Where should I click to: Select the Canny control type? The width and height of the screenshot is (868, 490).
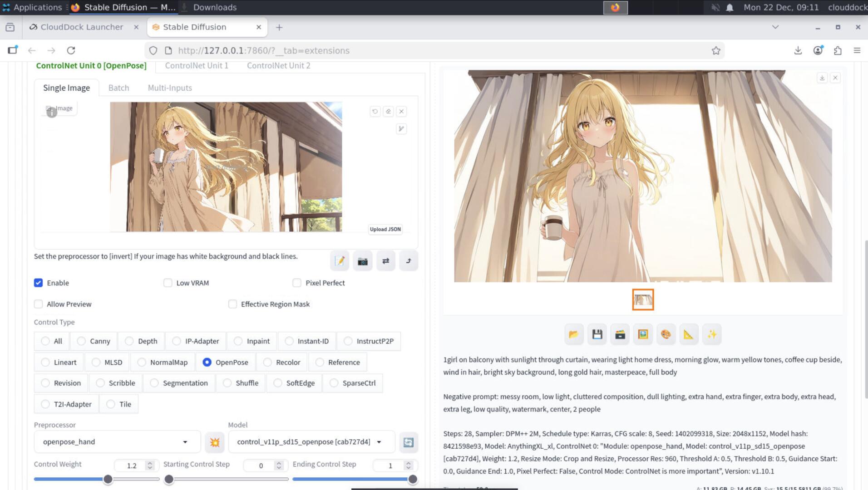pyautogui.click(x=81, y=341)
